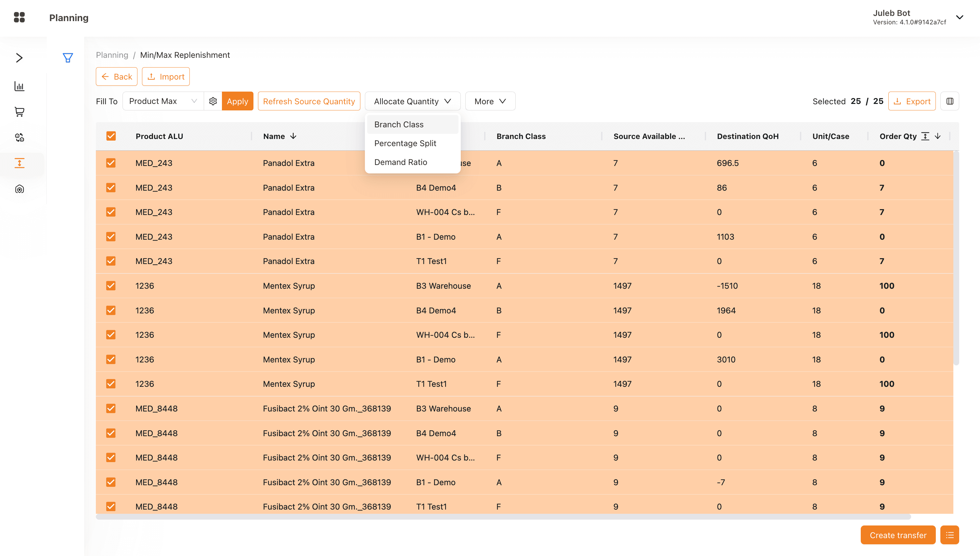This screenshot has width=980, height=556.
Task: Open the shapes and lock sidebar icon
Action: [19, 137]
